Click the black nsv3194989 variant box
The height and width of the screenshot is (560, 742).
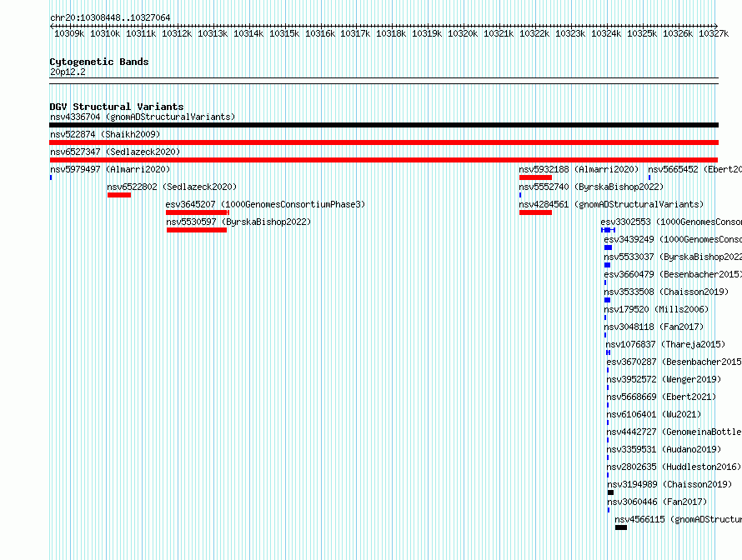click(x=610, y=492)
